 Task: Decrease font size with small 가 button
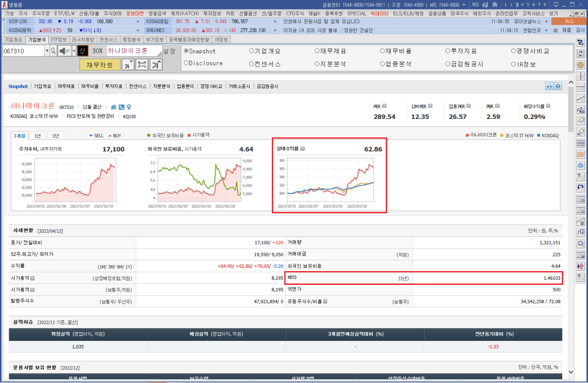click(x=128, y=65)
